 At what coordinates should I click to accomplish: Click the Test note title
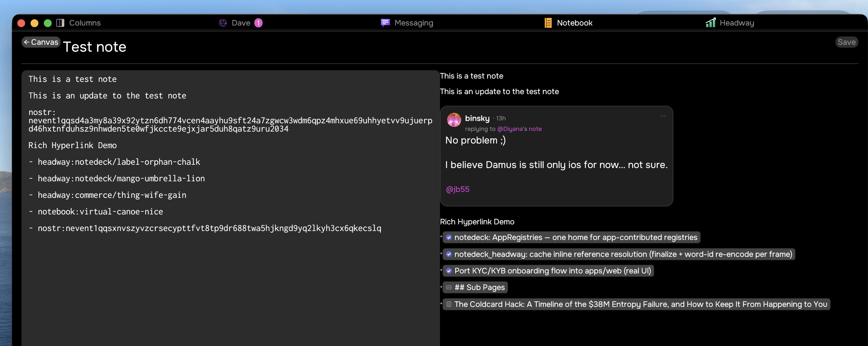[x=95, y=47]
